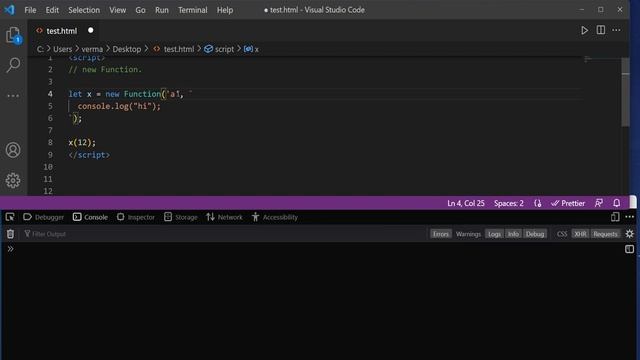Switch to the Inspector tab

pos(136,217)
